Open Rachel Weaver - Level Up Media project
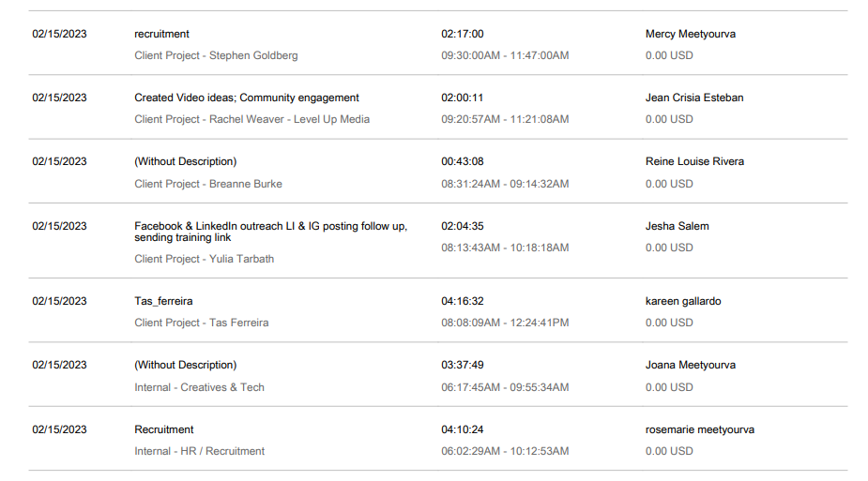 coord(289,119)
